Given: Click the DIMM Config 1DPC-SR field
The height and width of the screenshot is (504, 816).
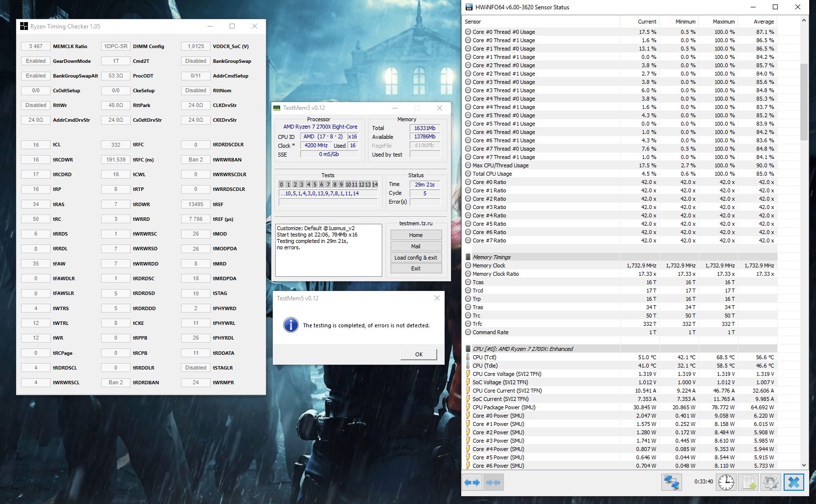Looking at the screenshot, I should 116,46.
